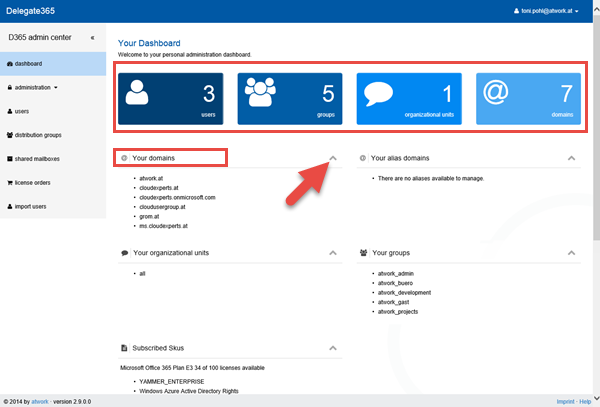Click the users person icon in sidebar
Screen dimensions: 600x407
pyautogui.click(x=10, y=111)
